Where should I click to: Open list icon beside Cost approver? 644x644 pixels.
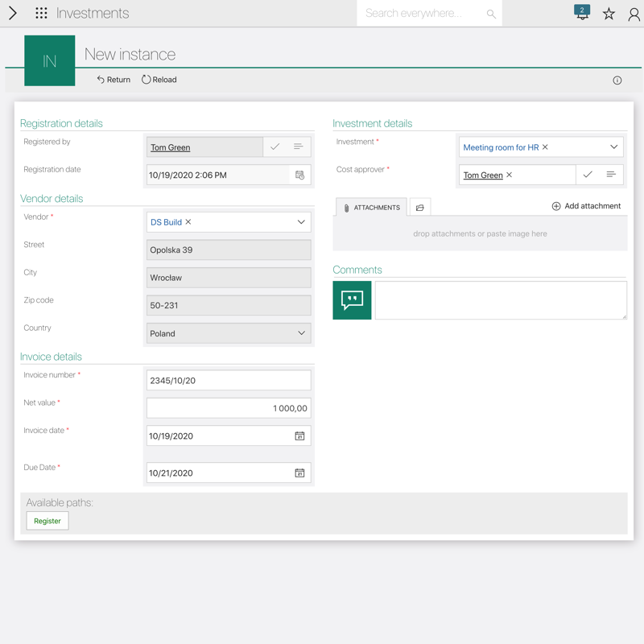(x=611, y=175)
